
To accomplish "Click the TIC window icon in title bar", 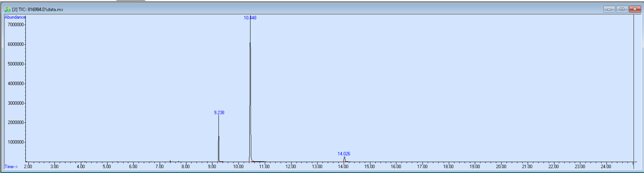I will click(x=7, y=9).
